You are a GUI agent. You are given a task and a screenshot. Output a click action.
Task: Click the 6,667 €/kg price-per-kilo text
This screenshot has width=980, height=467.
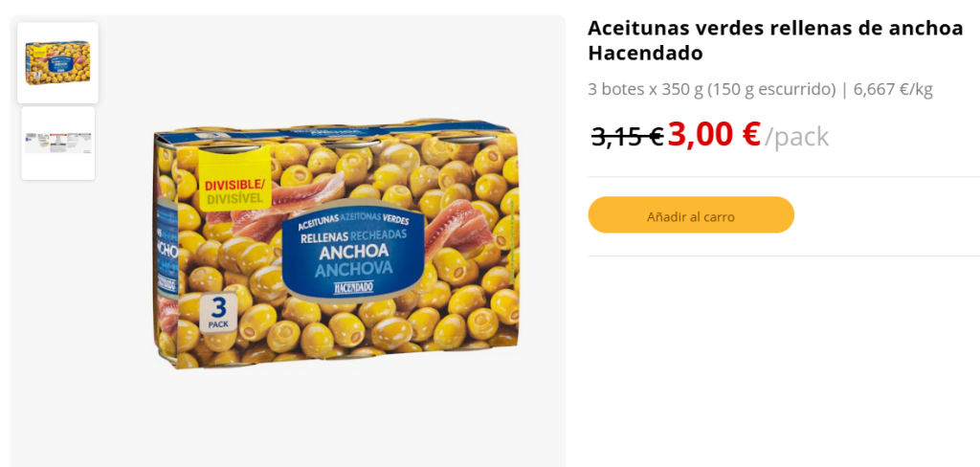pyautogui.click(x=893, y=89)
